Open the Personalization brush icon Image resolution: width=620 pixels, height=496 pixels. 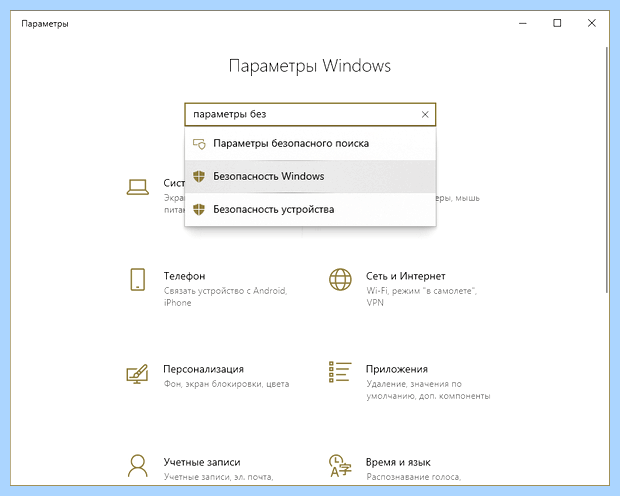click(x=137, y=374)
